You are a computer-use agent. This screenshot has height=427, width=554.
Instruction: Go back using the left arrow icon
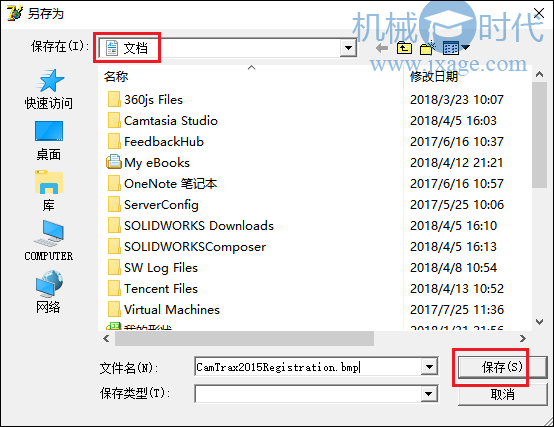(382, 48)
